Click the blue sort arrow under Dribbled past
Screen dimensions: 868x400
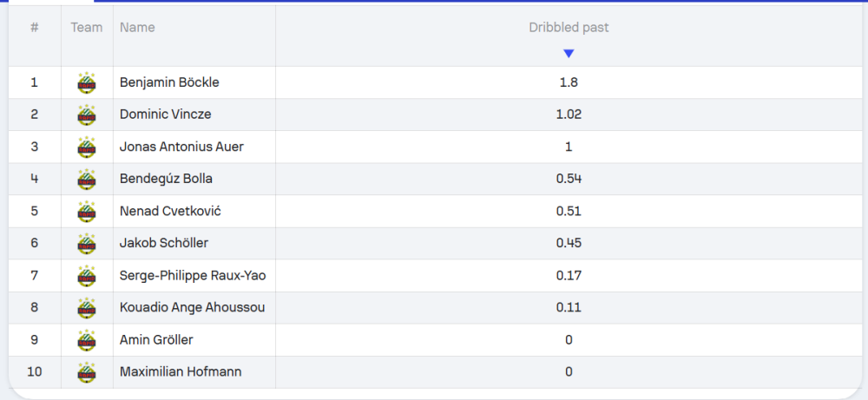click(569, 54)
